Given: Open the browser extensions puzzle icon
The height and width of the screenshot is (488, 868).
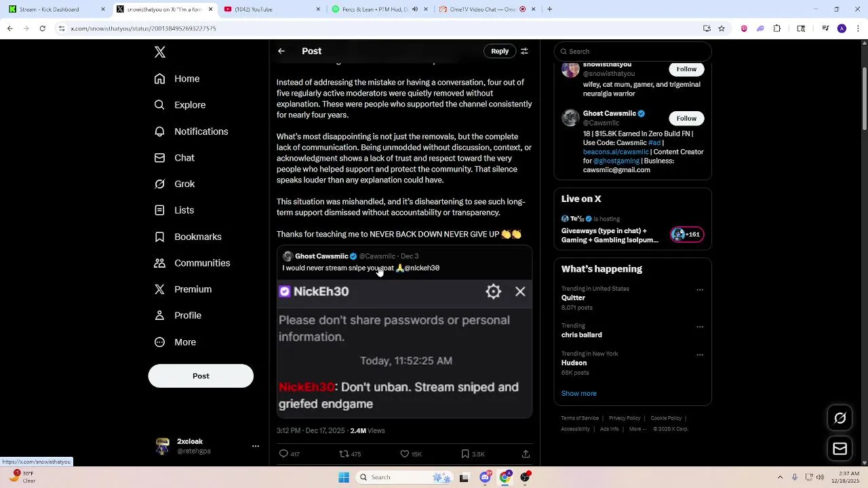Looking at the screenshot, I should pos(777,28).
